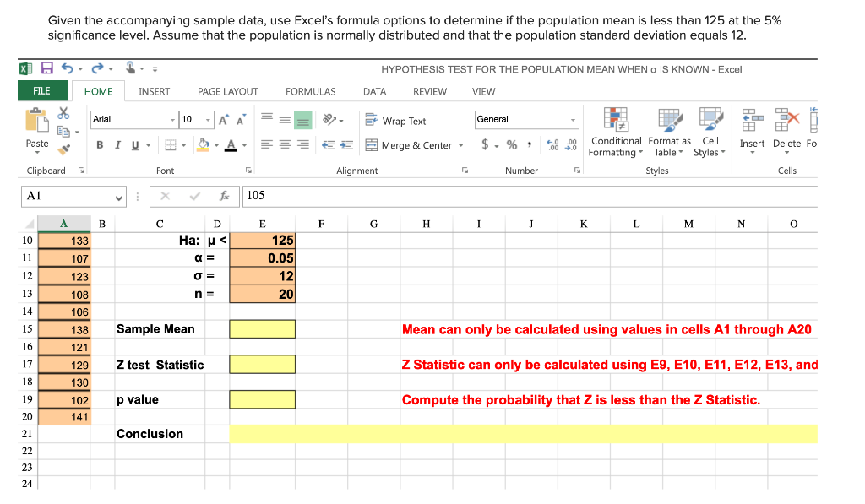Viewport: 865px width, 504px height.
Task: Switch to the FORMULAS tab
Action: coord(311,91)
